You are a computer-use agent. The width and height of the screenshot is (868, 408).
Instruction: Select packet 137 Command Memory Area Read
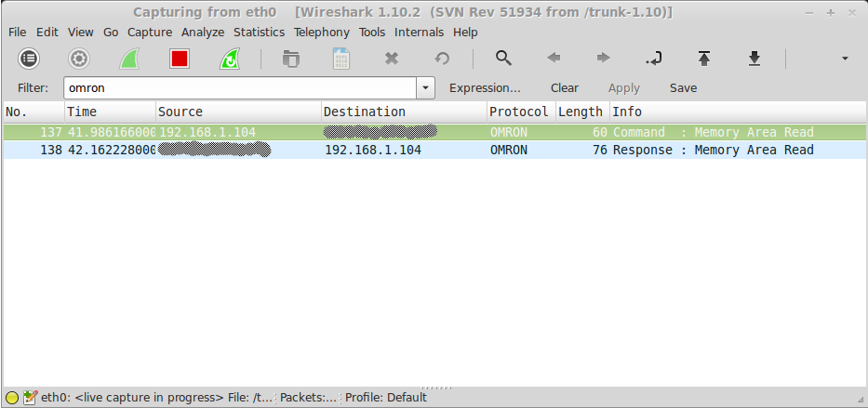coord(434,132)
